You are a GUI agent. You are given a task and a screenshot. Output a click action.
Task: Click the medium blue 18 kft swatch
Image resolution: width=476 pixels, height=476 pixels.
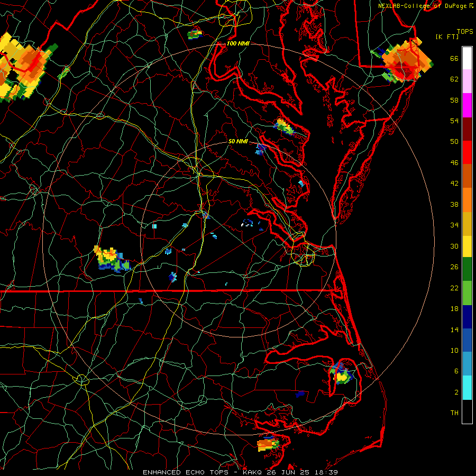(x=467, y=340)
